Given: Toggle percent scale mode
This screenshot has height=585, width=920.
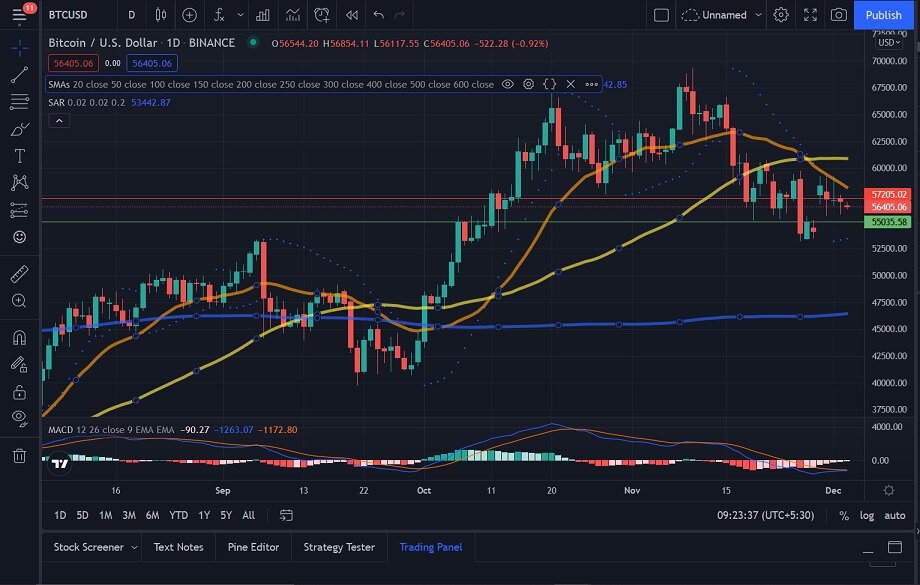Looking at the screenshot, I should pos(844,515).
